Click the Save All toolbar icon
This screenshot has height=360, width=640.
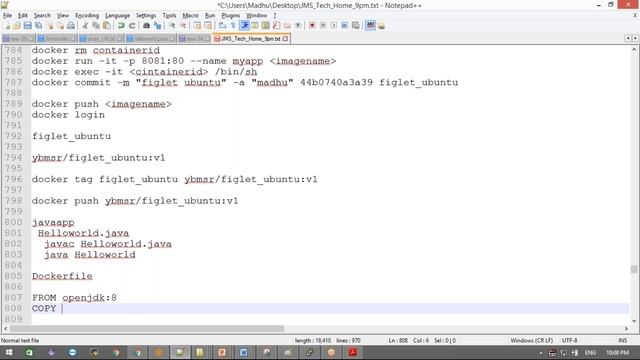click(x=38, y=26)
